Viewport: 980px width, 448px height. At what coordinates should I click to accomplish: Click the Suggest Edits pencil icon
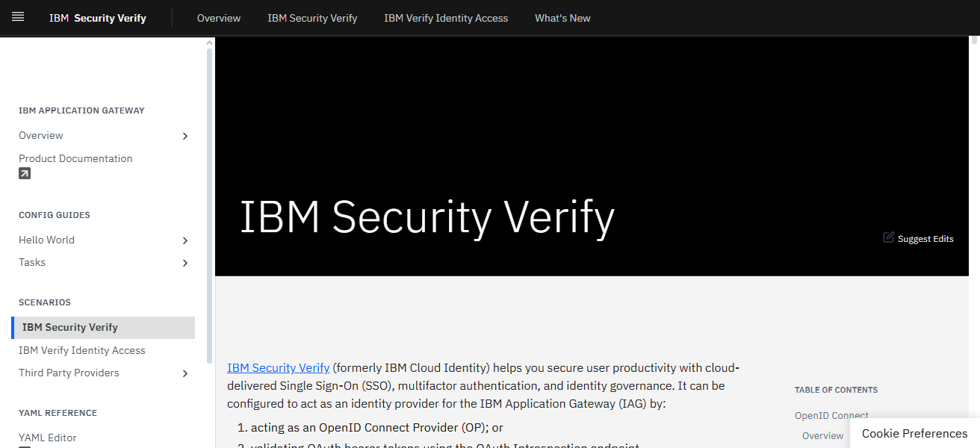[x=887, y=237]
